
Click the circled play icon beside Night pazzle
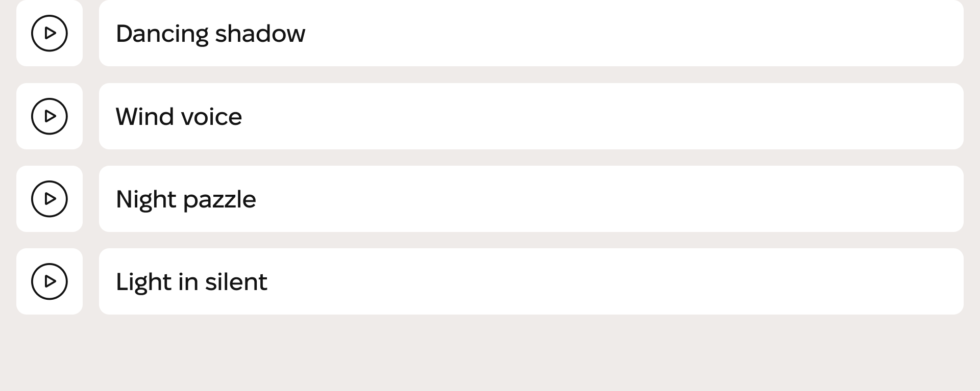pos(50,199)
